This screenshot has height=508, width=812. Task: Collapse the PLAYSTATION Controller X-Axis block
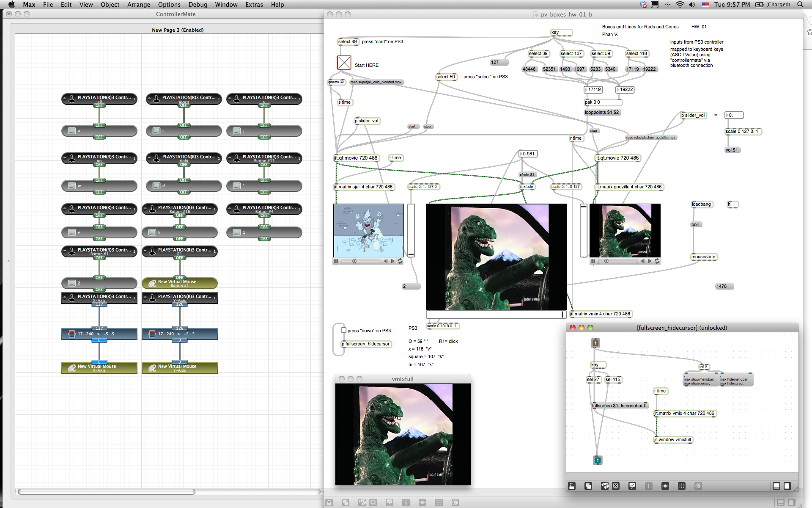(x=65, y=298)
